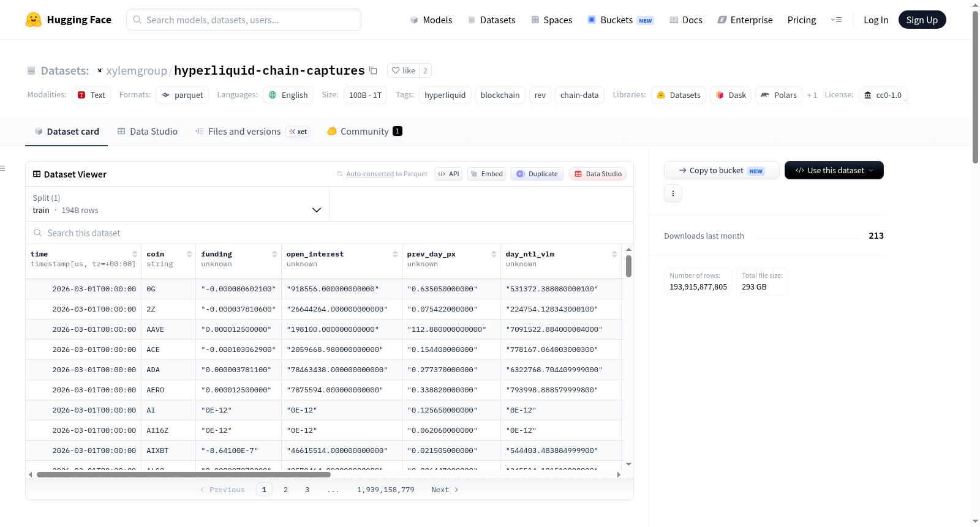
Task: Go to the Next page of rows
Action: point(445,490)
